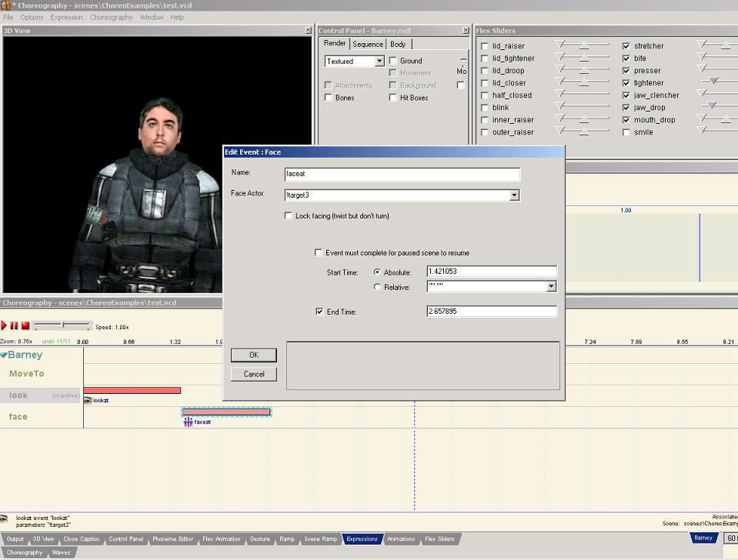Viewport: 738px width, 560px height.
Task: Open the Close Caption tab
Action: click(x=82, y=538)
